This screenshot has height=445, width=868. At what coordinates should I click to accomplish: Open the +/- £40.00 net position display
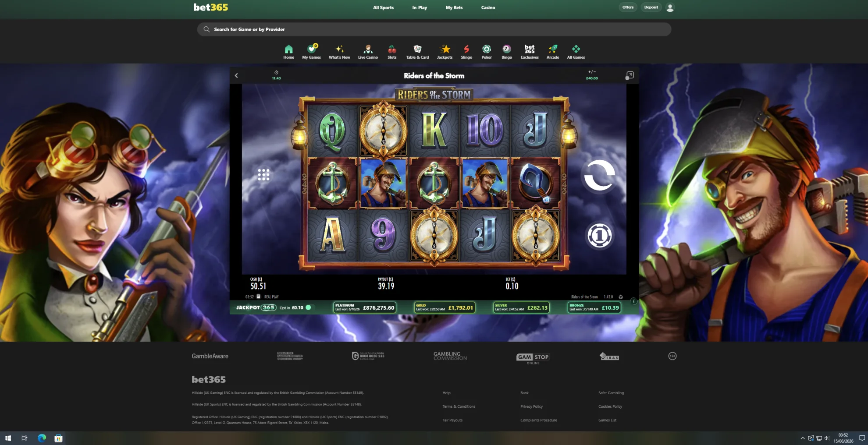pyautogui.click(x=592, y=75)
